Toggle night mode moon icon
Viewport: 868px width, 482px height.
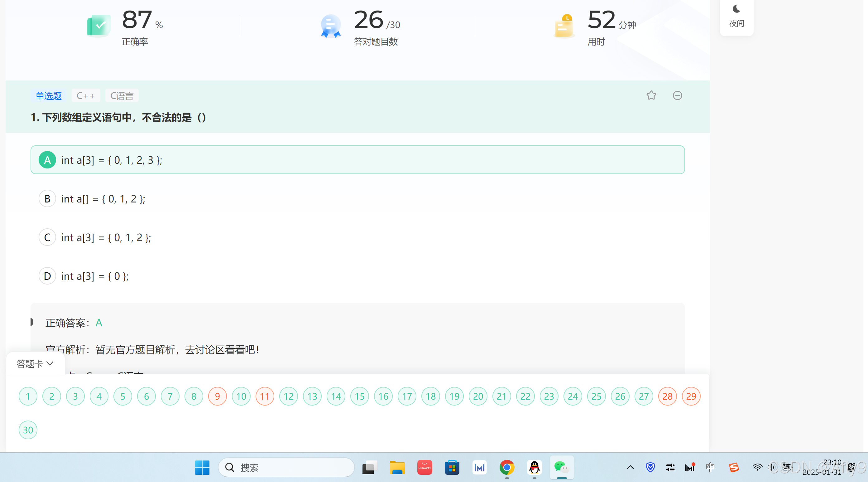click(736, 9)
